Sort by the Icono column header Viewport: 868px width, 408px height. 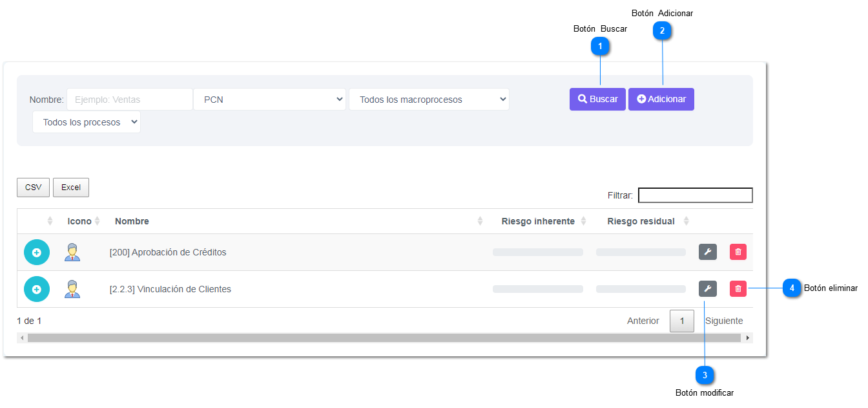[x=83, y=221]
